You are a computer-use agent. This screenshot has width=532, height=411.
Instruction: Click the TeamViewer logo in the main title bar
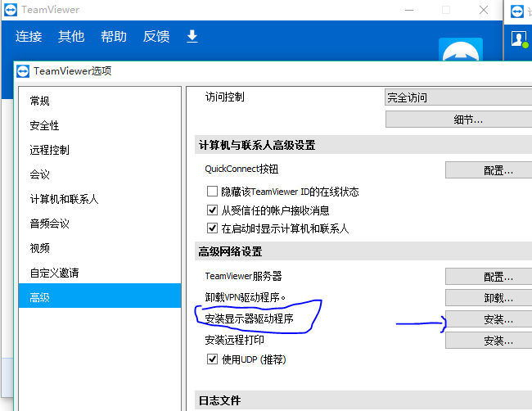(11, 10)
